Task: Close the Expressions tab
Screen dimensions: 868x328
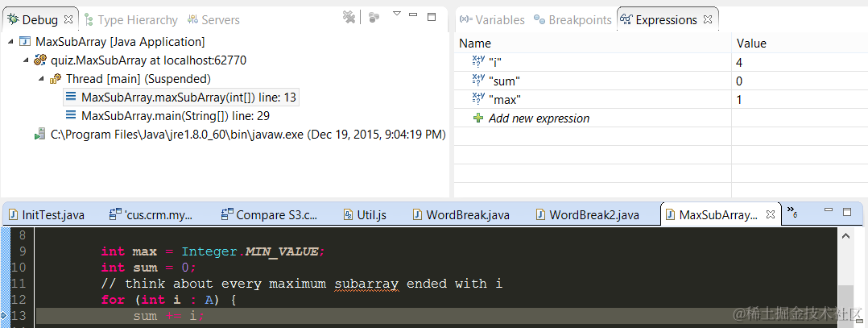Action: (x=708, y=19)
